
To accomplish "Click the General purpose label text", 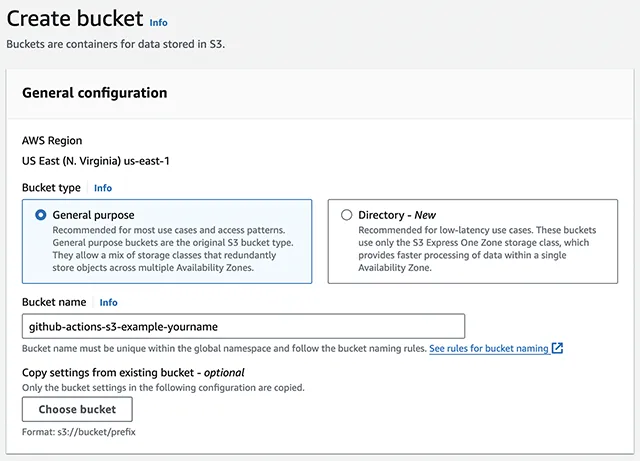I will 93,215.
